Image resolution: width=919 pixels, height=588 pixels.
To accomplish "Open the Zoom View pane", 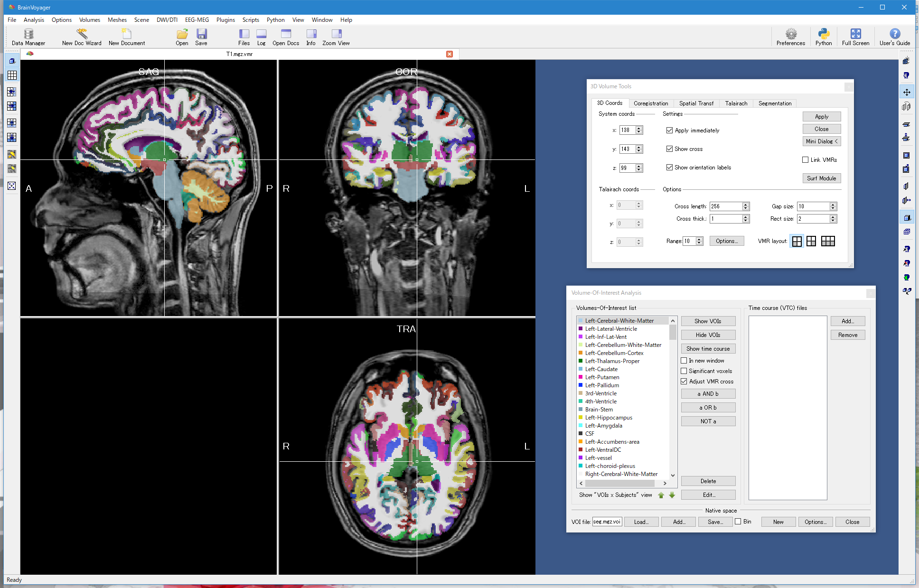I will 336,37.
